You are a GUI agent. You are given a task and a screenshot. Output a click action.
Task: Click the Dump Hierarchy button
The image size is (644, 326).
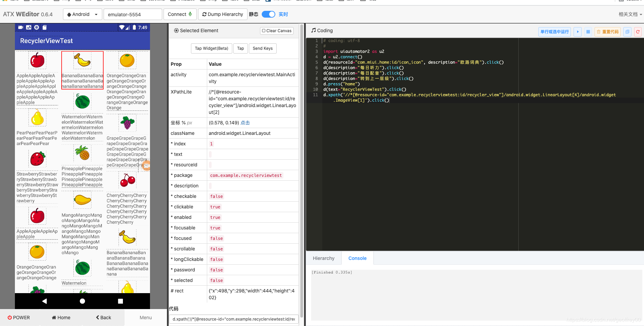click(223, 14)
